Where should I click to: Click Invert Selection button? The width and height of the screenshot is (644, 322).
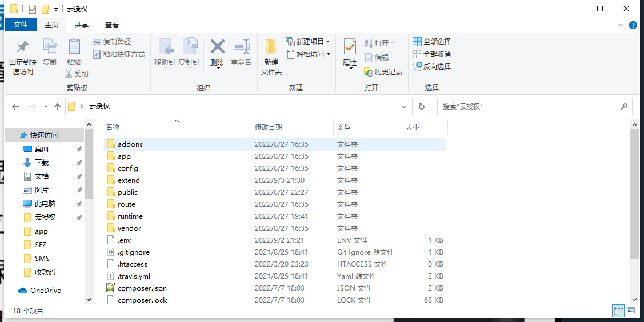click(x=431, y=67)
